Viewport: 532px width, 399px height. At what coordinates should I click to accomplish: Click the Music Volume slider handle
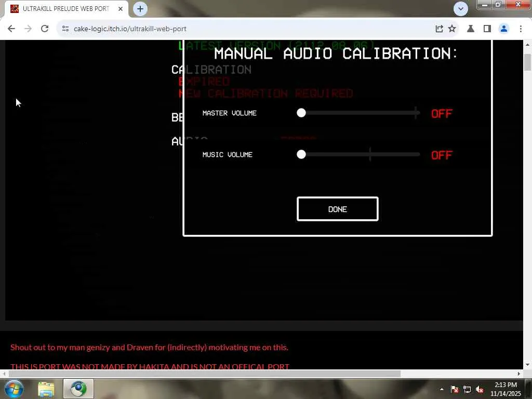click(301, 154)
